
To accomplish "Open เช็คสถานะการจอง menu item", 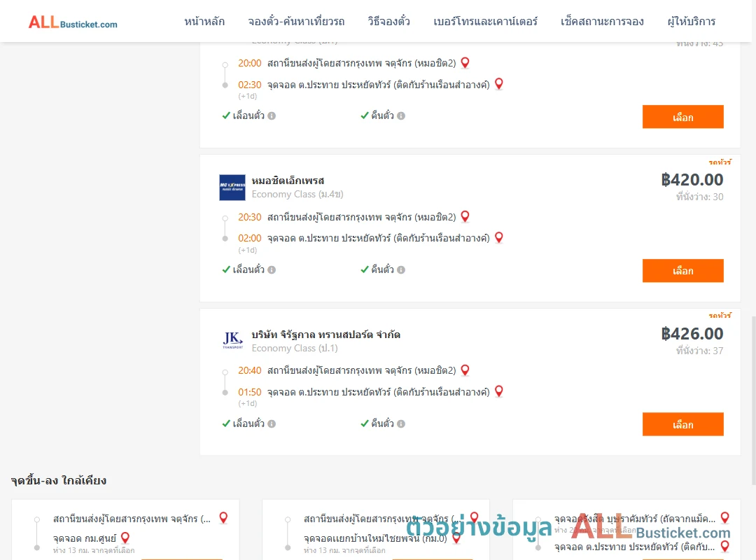I will click(x=602, y=21).
